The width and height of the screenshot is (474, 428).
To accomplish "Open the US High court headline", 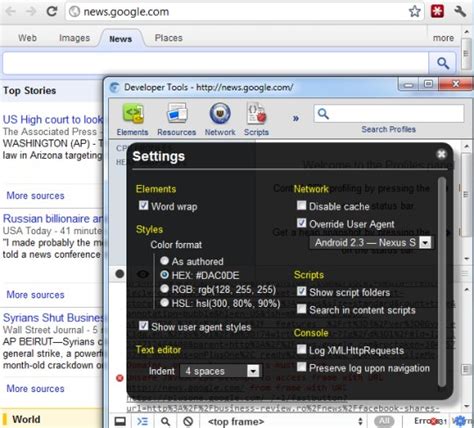I will [53, 119].
